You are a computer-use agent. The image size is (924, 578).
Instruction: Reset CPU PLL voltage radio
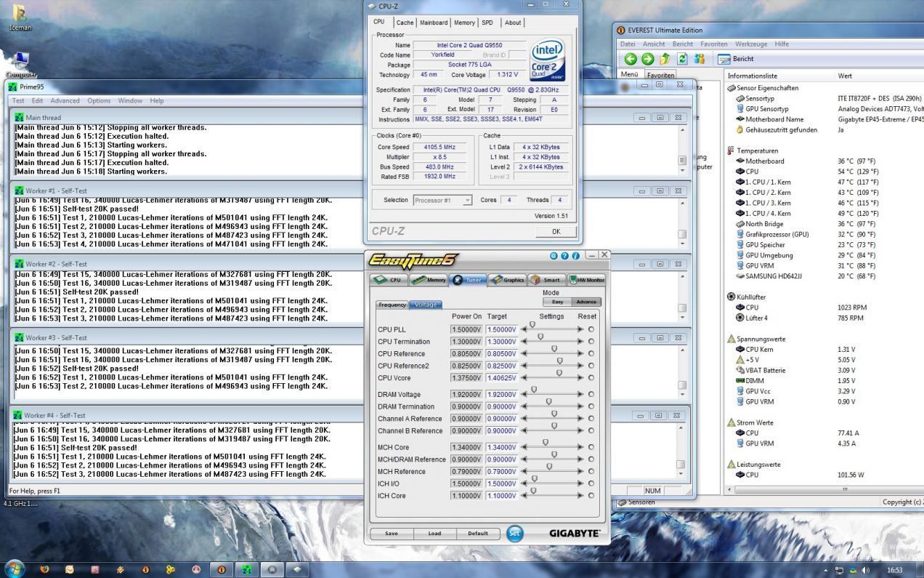point(591,329)
